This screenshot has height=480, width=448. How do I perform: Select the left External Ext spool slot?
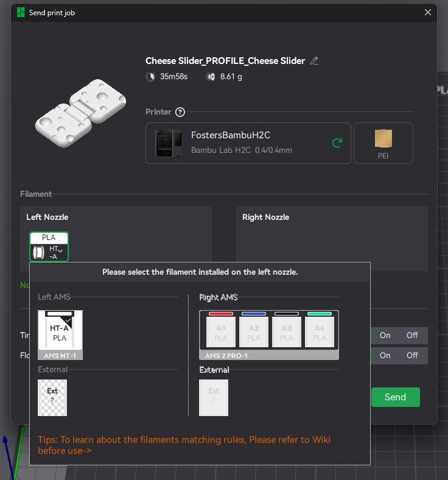coord(52,398)
